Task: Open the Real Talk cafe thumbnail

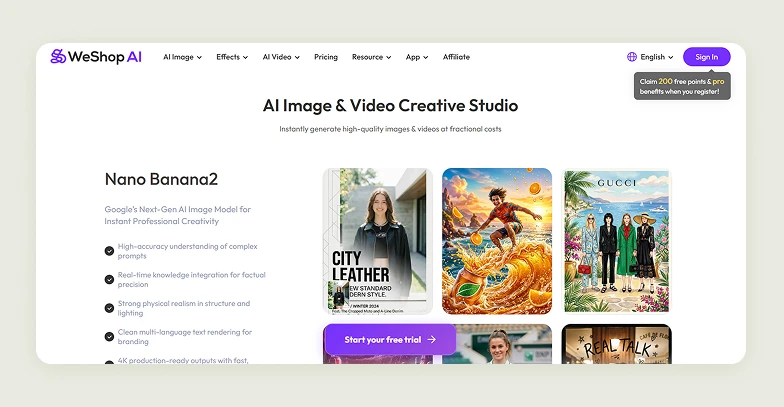Action: [x=616, y=344]
